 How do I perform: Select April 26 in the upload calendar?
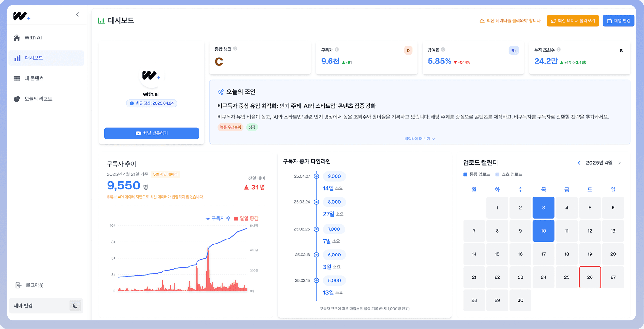pos(590,277)
